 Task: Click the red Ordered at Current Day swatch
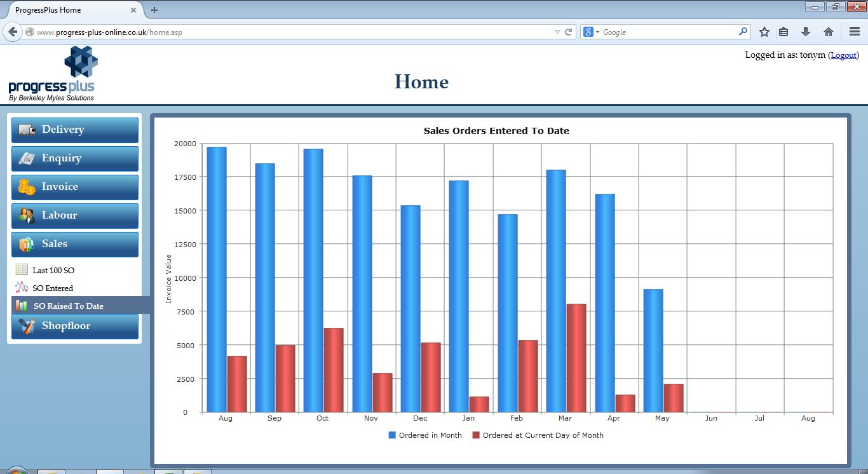coord(476,435)
